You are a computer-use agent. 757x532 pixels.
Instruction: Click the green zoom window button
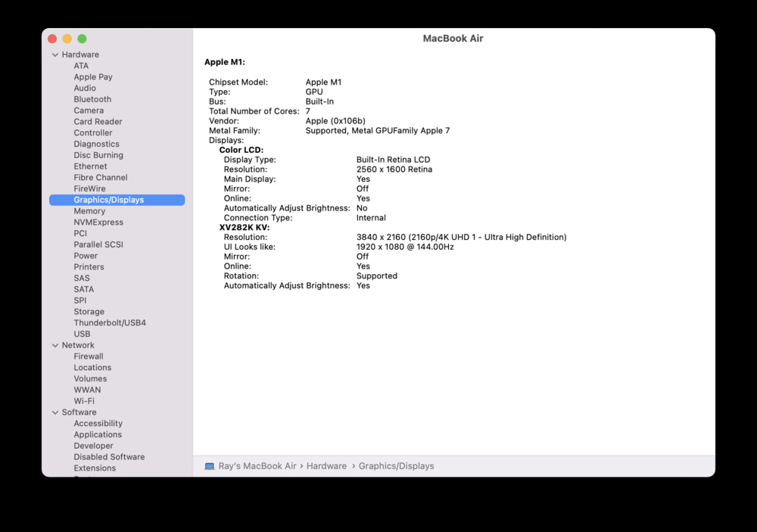click(82, 39)
